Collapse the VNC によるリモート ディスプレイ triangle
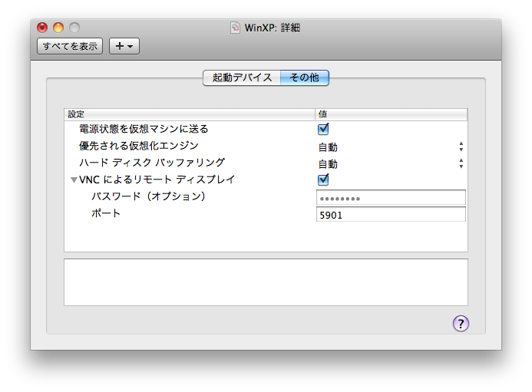This screenshot has height=392, width=532. pos(74,180)
